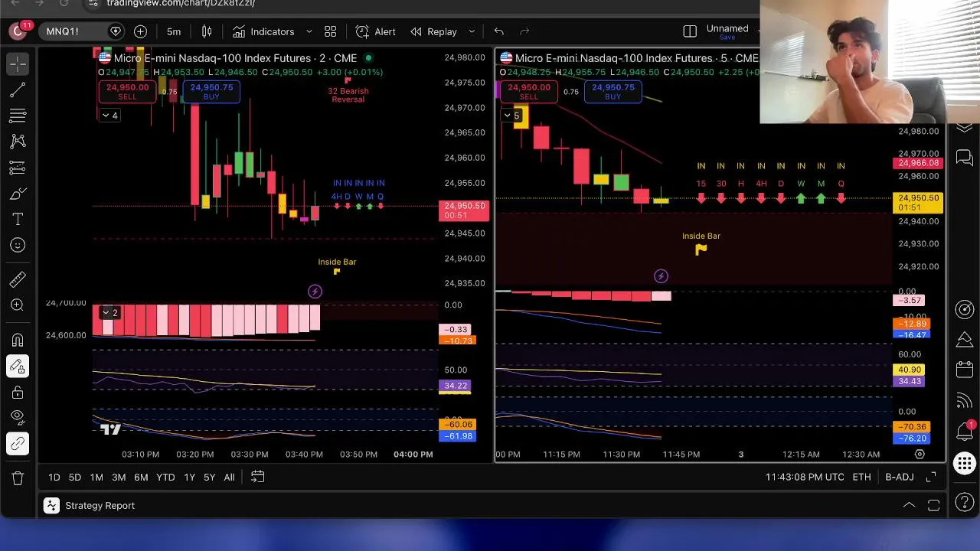Image resolution: width=980 pixels, height=551 pixels.
Task: Open the 5m interval selector
Action: 174,31
